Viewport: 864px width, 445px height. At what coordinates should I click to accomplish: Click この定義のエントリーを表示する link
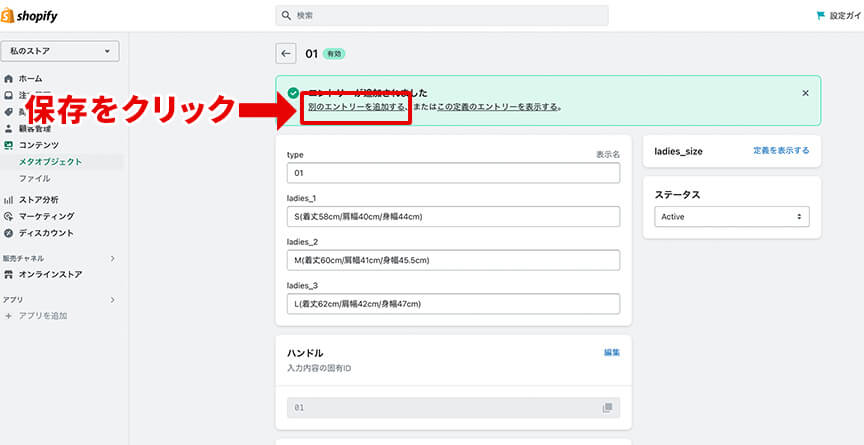coord(498,107)
